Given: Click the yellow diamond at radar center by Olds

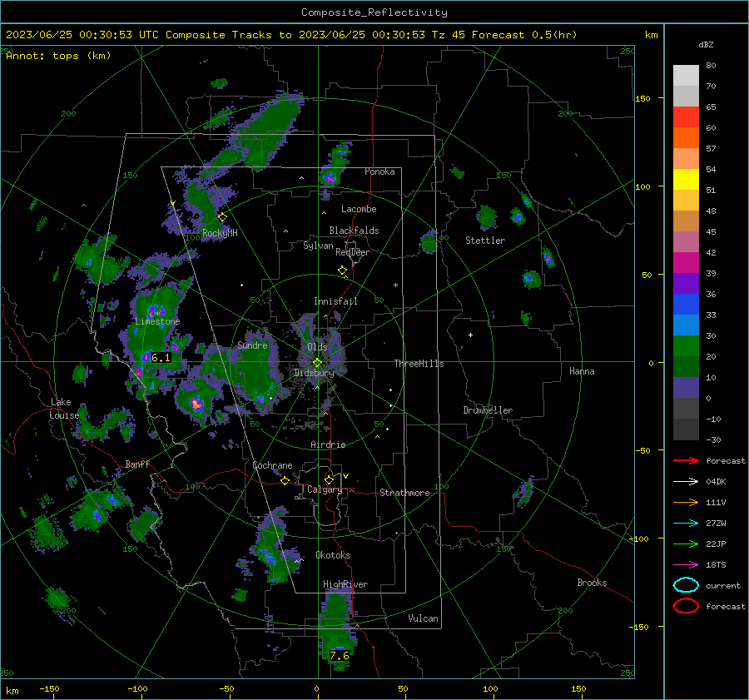Looking at the screenshot, I should click(x=317, y=363).
